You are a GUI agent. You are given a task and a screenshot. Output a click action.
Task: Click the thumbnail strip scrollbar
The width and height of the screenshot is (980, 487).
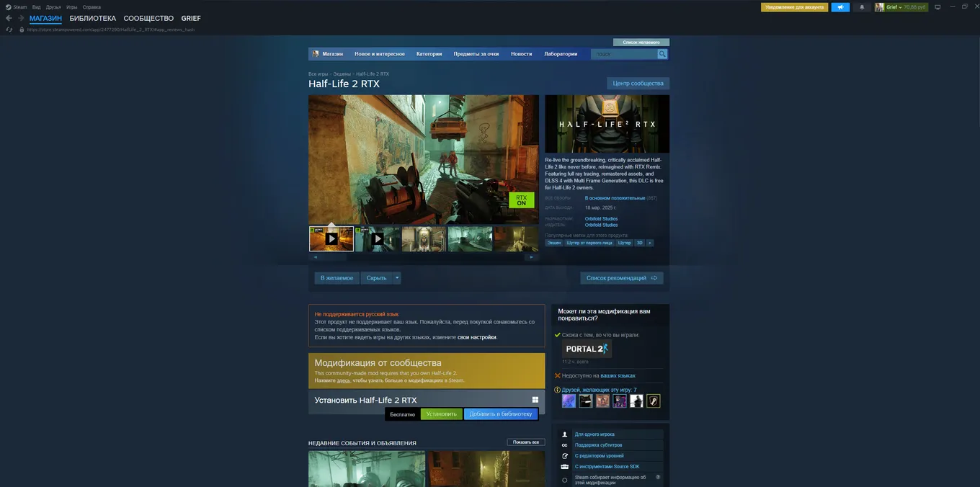(x=424, y=256)
